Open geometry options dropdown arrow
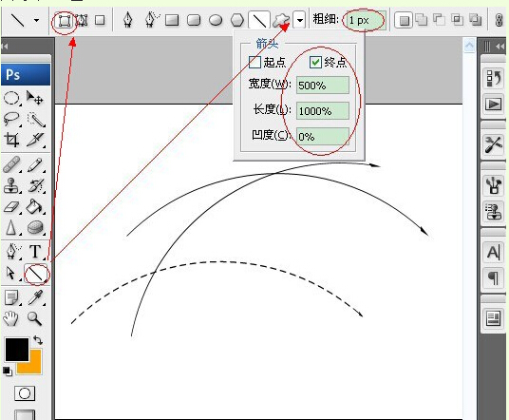 pos(300,20)
